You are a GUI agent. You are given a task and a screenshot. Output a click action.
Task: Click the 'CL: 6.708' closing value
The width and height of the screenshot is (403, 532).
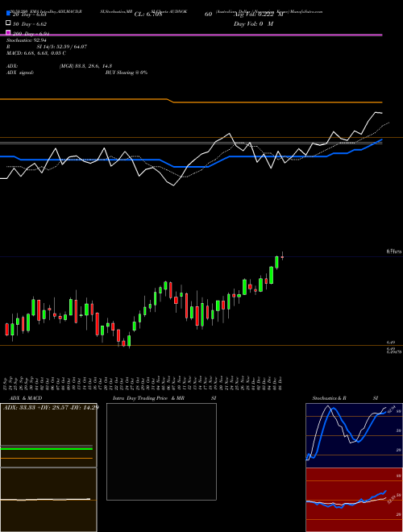[x=148, y=15]
